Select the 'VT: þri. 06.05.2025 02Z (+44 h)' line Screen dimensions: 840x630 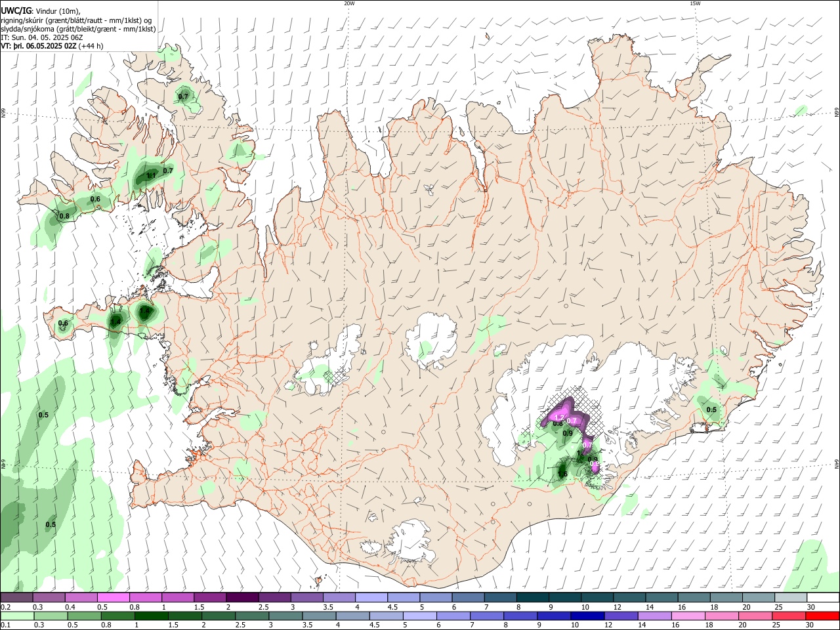[x=52, y=46]
